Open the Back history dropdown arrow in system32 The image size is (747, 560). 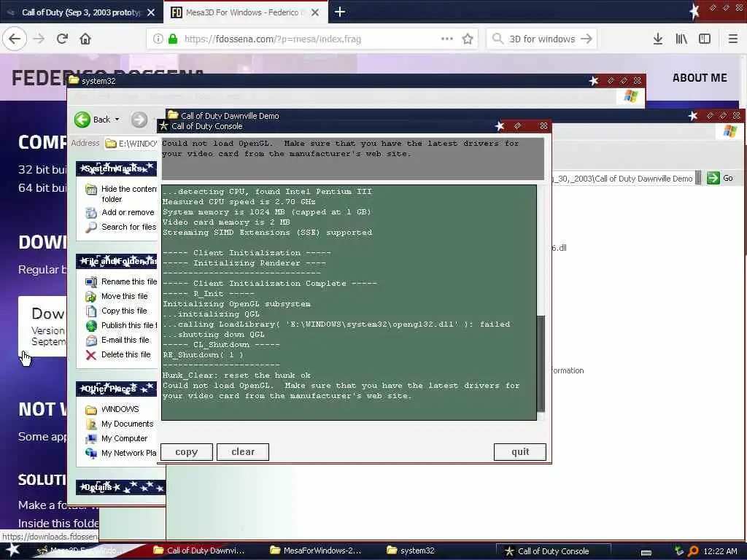[x=117, y=120]
